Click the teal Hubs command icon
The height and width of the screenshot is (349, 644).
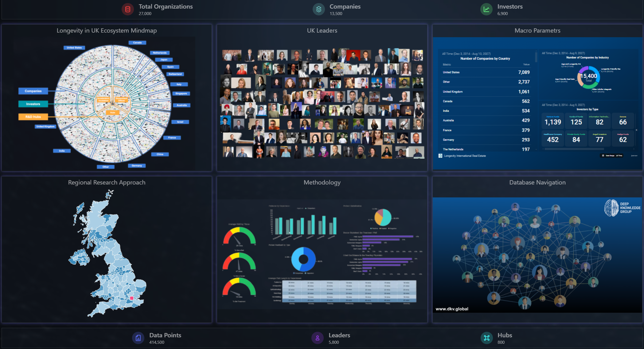coord(486,338)
